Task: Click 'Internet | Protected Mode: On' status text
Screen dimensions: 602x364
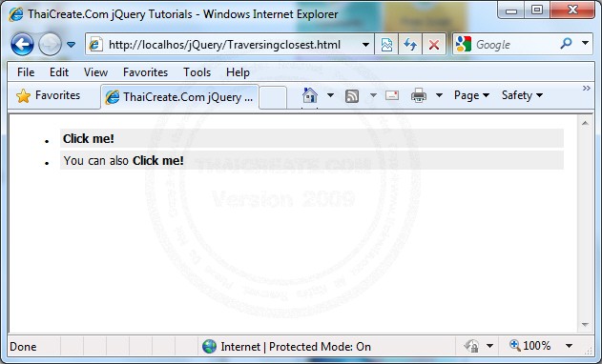Action: pyautogui.click(x=296, y=347)
